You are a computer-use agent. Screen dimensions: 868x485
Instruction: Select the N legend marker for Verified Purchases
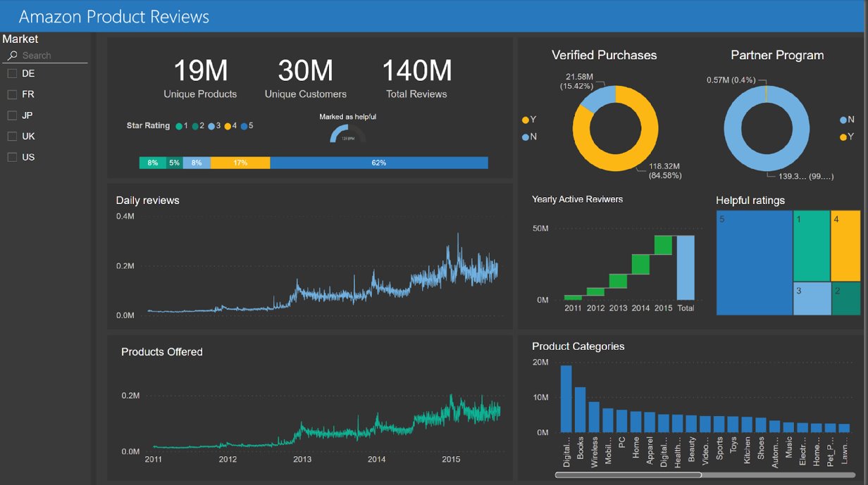525,137
